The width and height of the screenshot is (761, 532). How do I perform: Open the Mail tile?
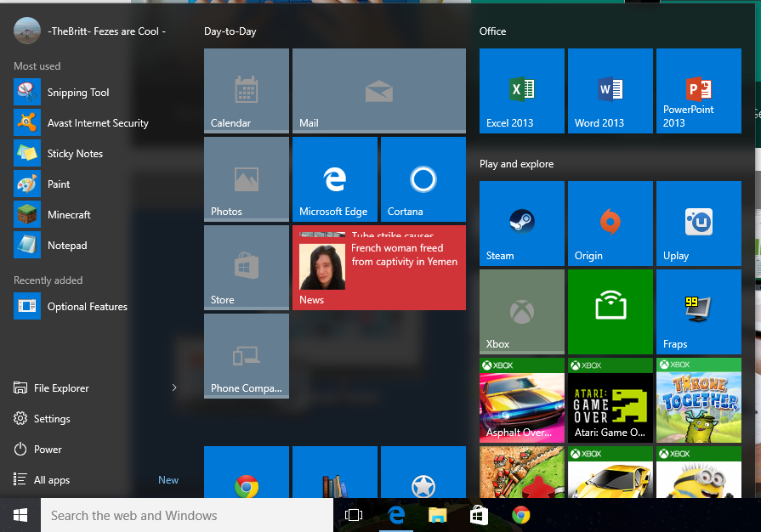pos(379,91)
